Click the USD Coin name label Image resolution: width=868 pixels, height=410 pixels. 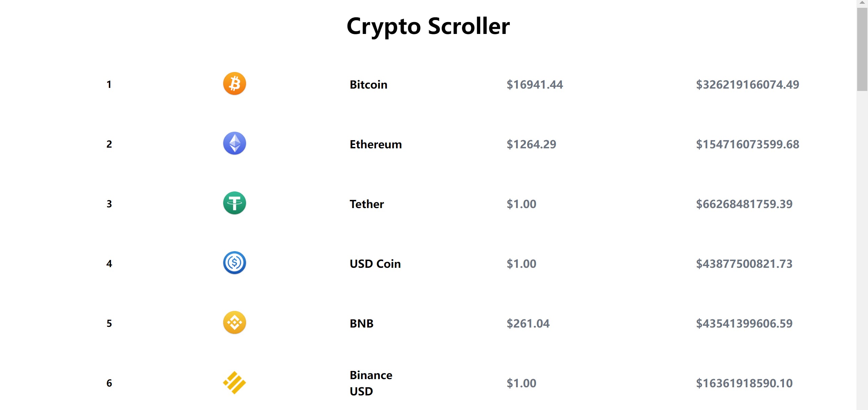pyautogui.click(x=375, y=264)
